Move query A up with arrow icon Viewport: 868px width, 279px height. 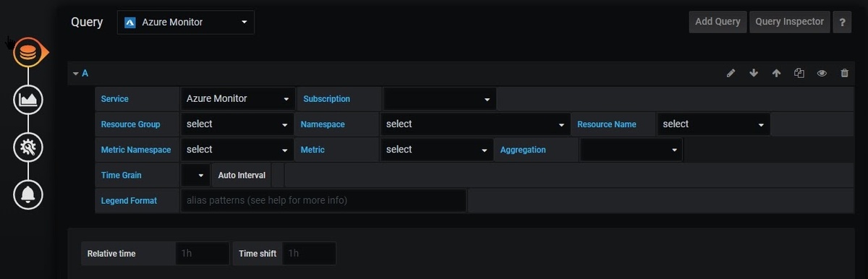pyautogui.click(x=776, y=73)
